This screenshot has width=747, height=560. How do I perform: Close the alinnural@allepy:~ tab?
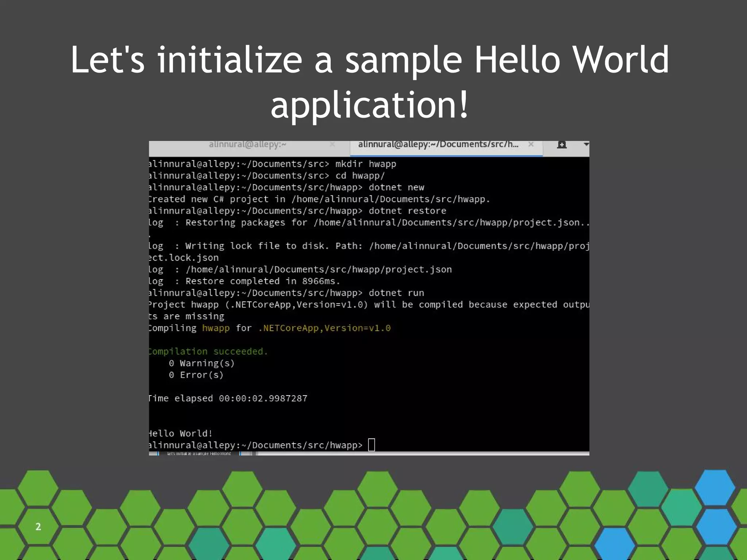coord(332,145)
